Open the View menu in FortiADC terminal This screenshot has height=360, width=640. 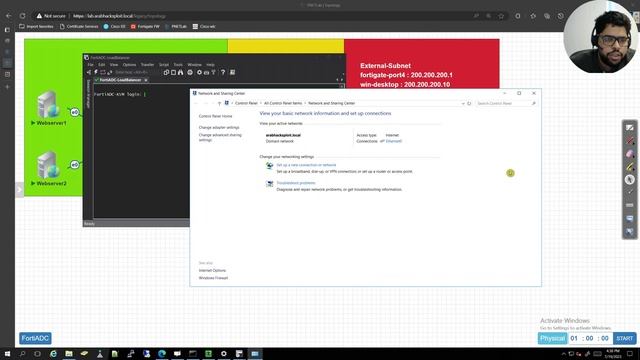(x=113, y=64)
